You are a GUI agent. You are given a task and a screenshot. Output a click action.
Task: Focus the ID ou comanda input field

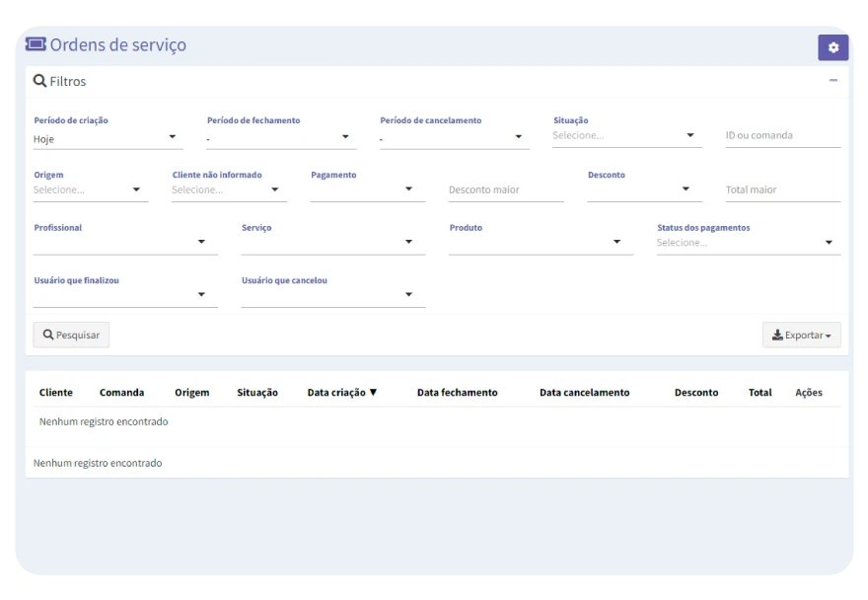[x=782, y=136]
